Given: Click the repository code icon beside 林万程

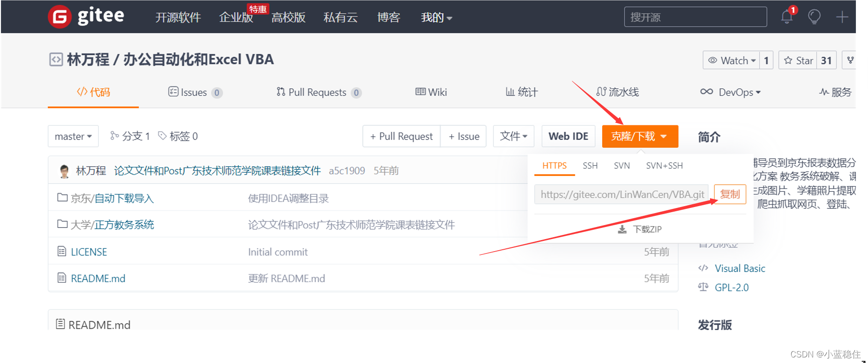Looking at the screenshot, I should click(x=56, y=59).
